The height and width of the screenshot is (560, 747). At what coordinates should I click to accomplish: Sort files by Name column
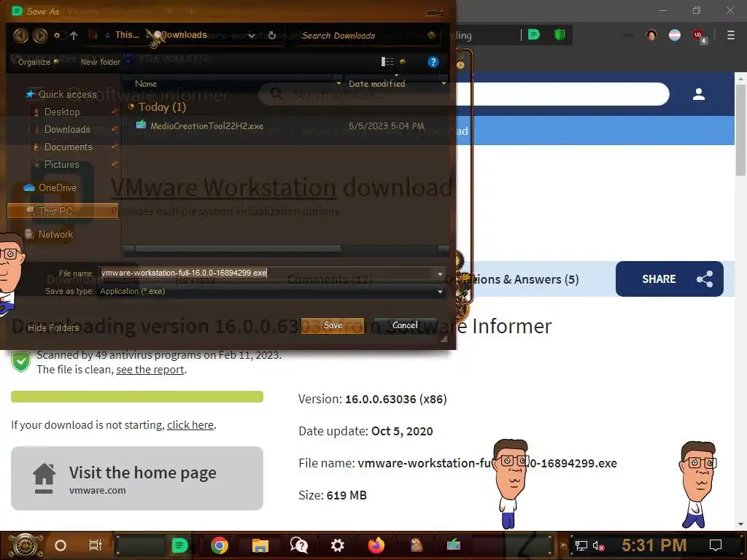[x=146, y=84]
